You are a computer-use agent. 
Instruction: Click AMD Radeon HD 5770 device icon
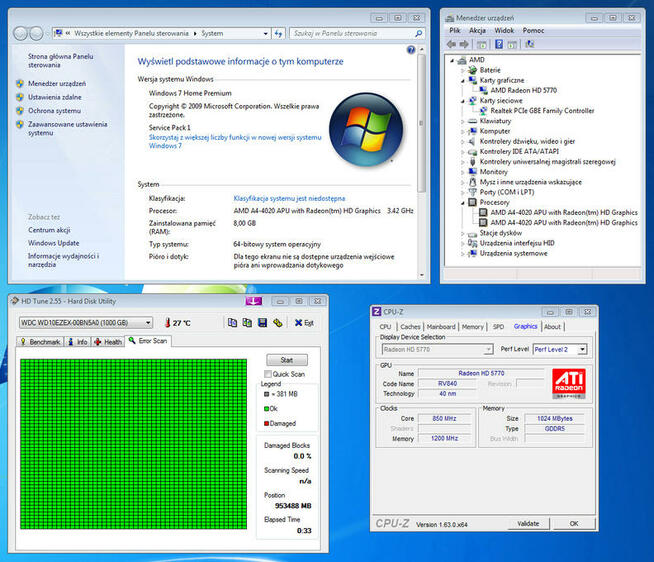[483, 90]
